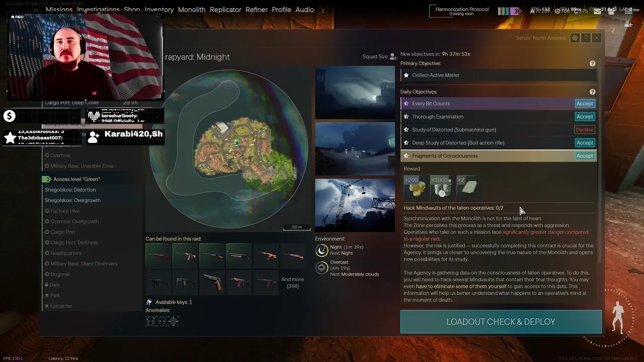
Task: Click the star icon beside Every Bit Counts
Action: pyautogui.click(x=406, y=104)
